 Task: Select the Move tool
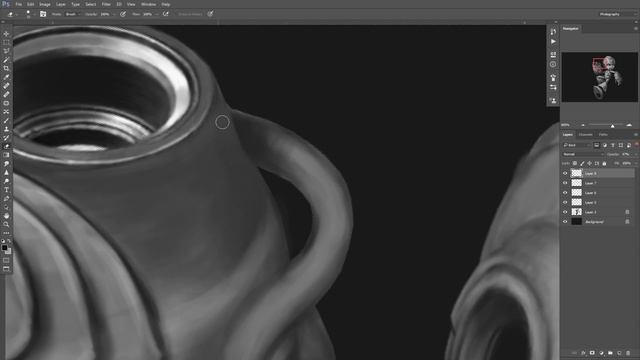[x=6, y=34]
